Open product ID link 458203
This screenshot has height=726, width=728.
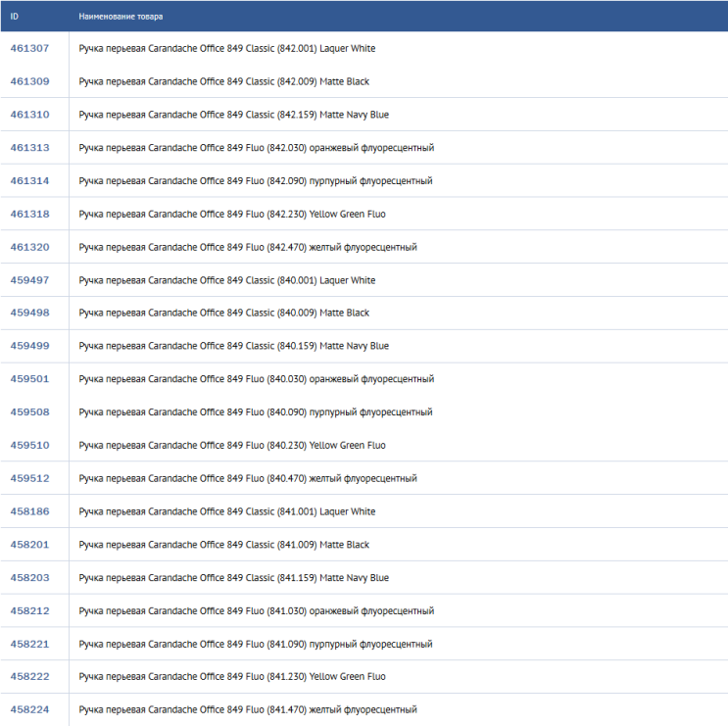coord(29,577)
